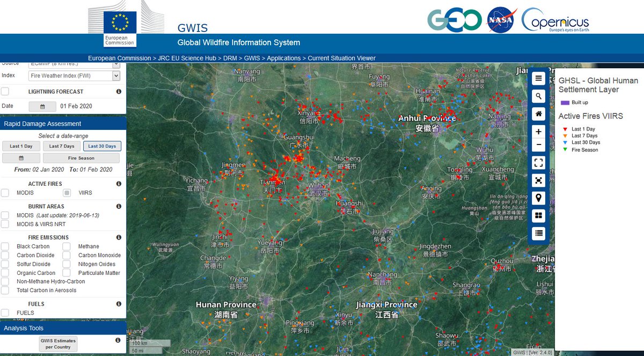Open the basemap grid layers icon
The image size is (644, 356).
(x=539, y=215)
